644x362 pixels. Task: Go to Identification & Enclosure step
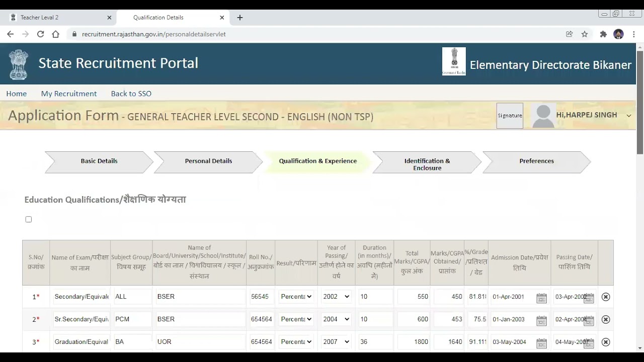coord(427,162)
